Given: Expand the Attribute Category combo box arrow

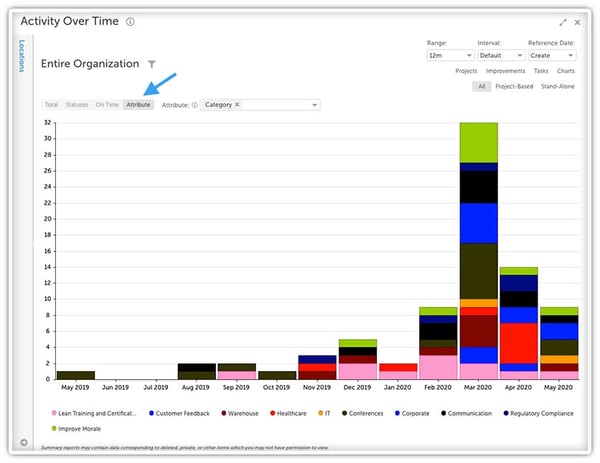Looking at the screenshot, I should pos(315,105).
